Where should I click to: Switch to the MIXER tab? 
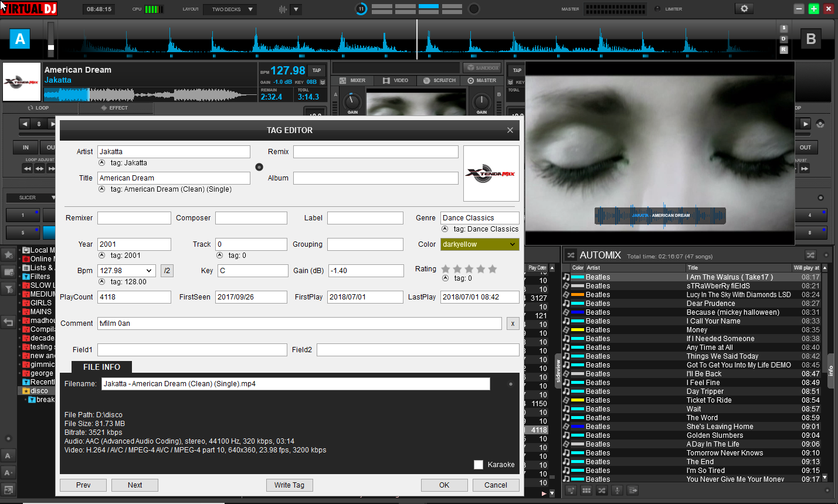[352, 80]
